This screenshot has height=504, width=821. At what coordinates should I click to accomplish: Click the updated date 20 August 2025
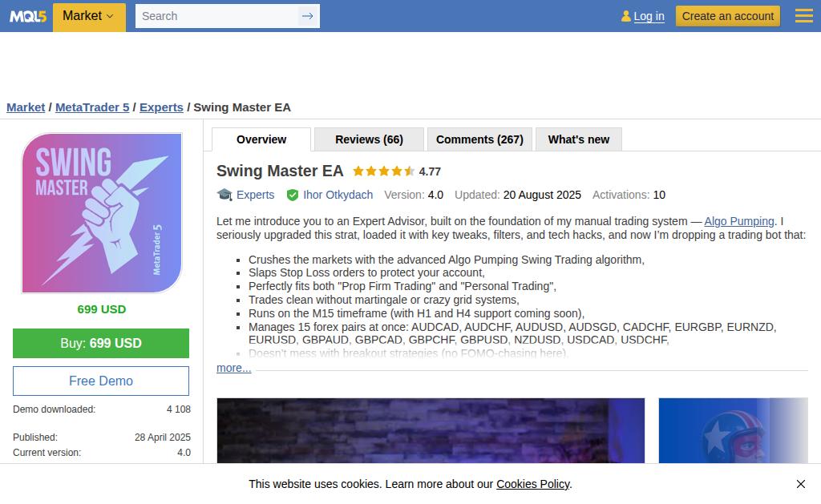pos(542,195)
